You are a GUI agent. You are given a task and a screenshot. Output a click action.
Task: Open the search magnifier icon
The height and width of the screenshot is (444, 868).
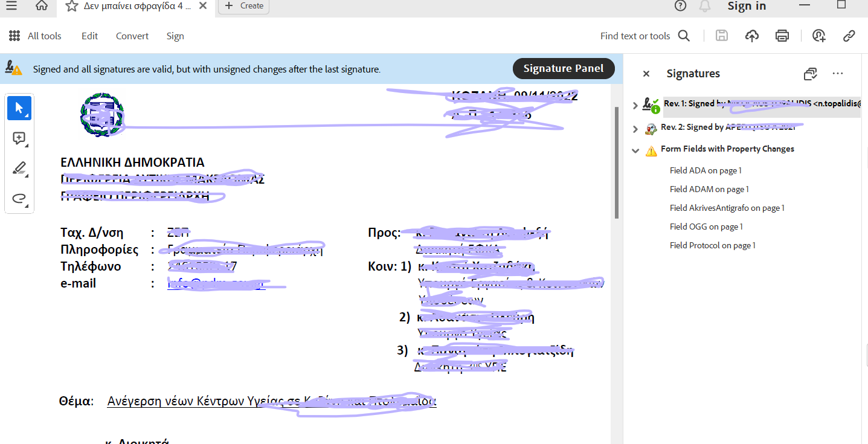click(684, 36)
